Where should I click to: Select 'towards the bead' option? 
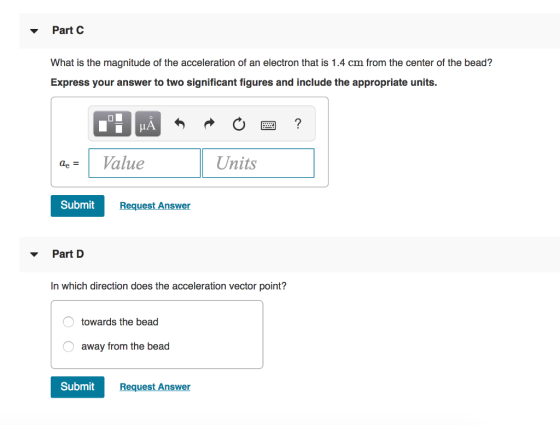tap(68, 322)
